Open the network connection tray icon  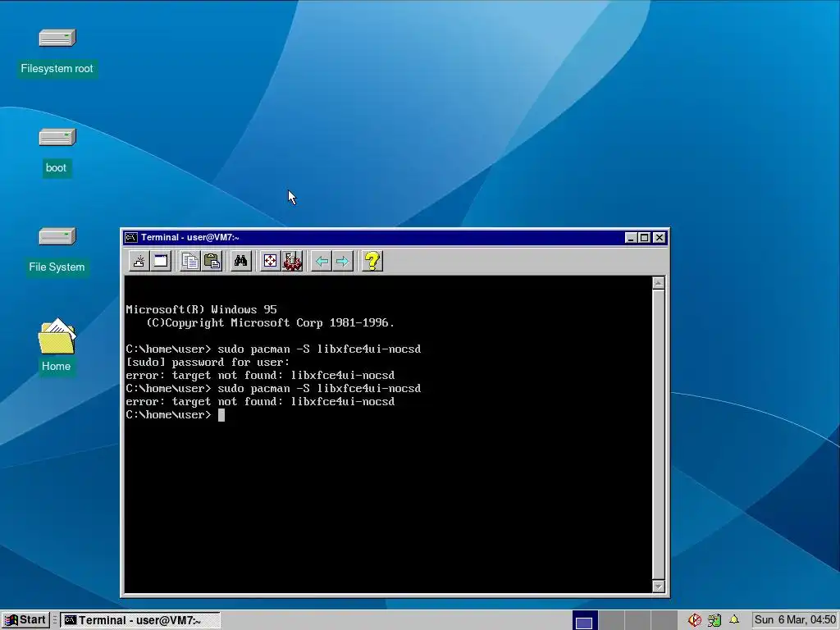point(714,620)
